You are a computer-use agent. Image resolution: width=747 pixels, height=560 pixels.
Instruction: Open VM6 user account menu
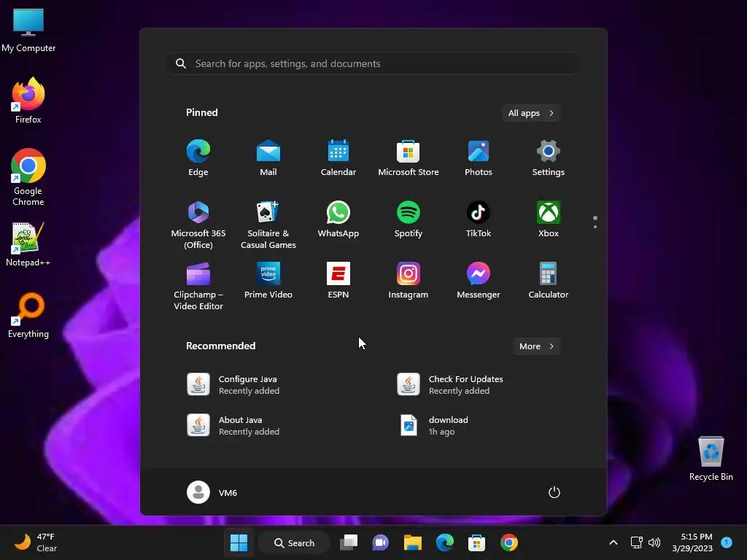212,492
